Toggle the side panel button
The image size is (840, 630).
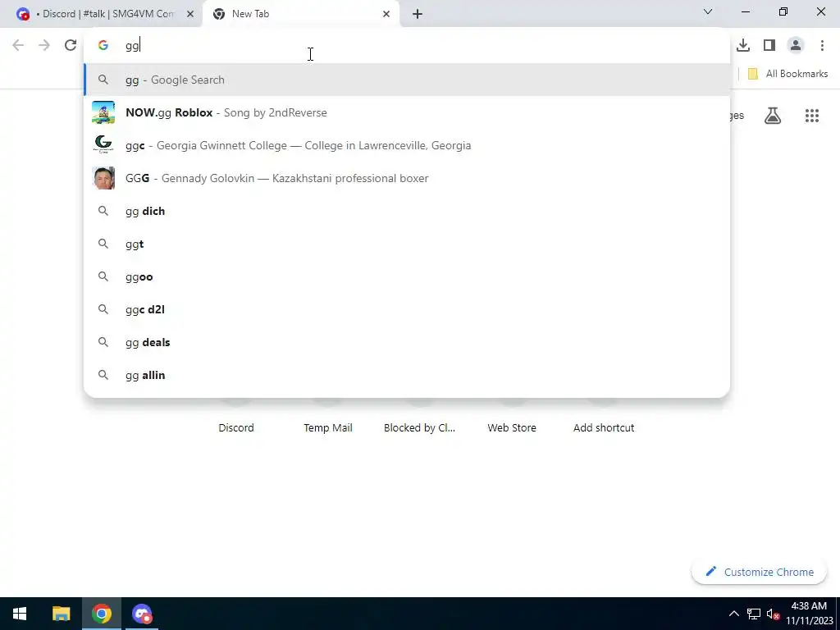pos(769,46)
